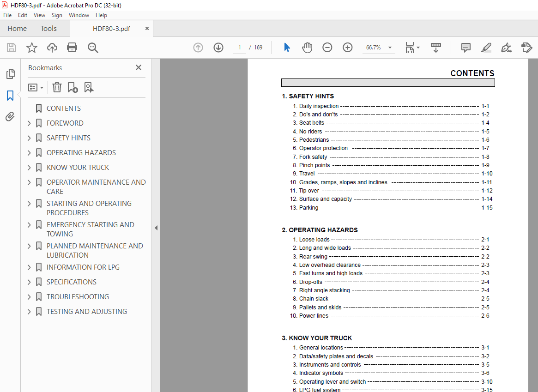Select the SPECIFICATIONS bookmark label
Viewport: 538px width, 392px height.
click(x=72, y=282)
